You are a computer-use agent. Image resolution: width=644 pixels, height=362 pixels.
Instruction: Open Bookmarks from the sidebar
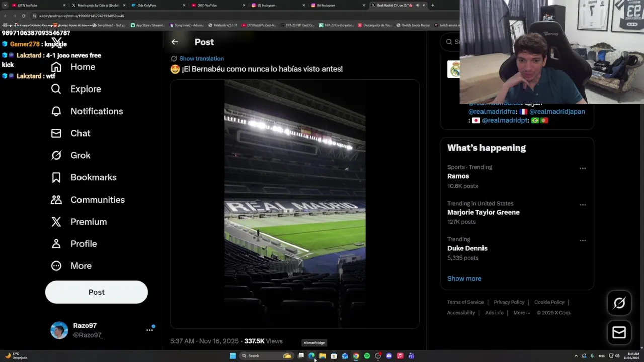click(84, 177)
